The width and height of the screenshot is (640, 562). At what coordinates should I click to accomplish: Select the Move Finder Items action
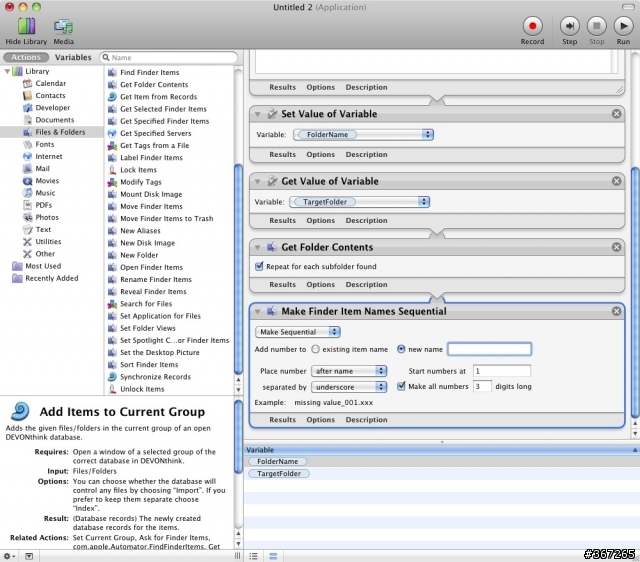pos(151,207)
